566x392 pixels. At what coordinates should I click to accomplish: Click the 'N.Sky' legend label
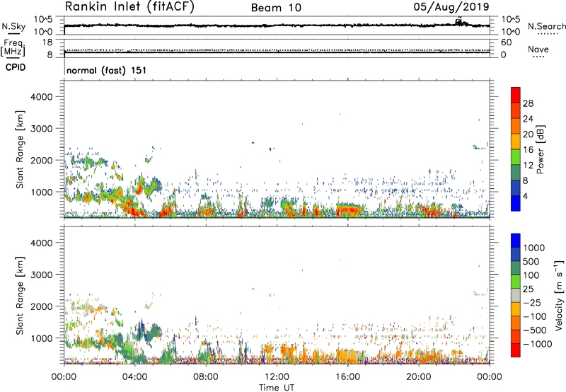pos(13,26)
